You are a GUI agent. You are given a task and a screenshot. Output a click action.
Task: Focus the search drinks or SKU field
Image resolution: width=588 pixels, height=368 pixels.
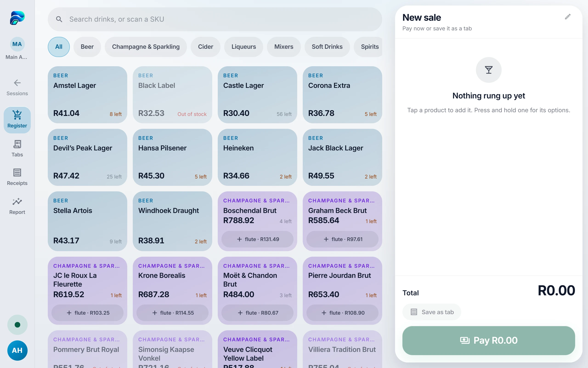click(215, 19)
